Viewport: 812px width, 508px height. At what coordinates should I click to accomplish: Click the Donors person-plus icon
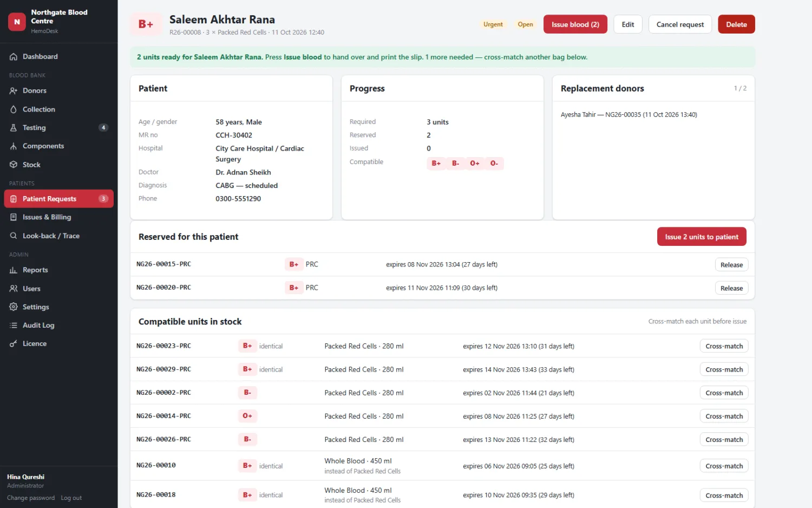click(14, 91)
